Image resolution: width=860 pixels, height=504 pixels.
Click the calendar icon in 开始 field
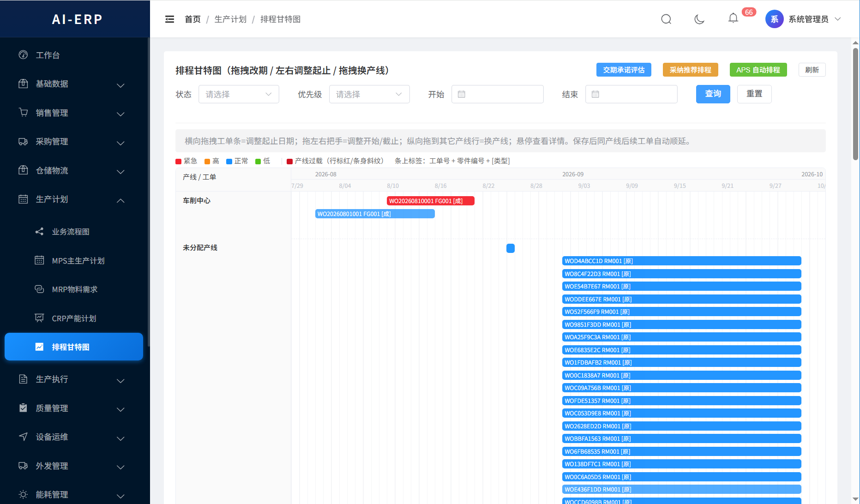coord(461,94)
